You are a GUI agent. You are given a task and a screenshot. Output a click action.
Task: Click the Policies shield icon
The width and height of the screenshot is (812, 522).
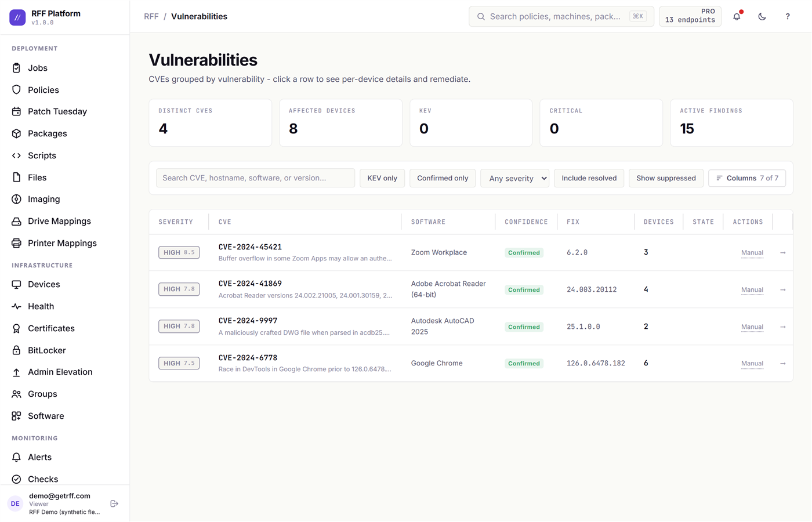click(x=16, y=90)
